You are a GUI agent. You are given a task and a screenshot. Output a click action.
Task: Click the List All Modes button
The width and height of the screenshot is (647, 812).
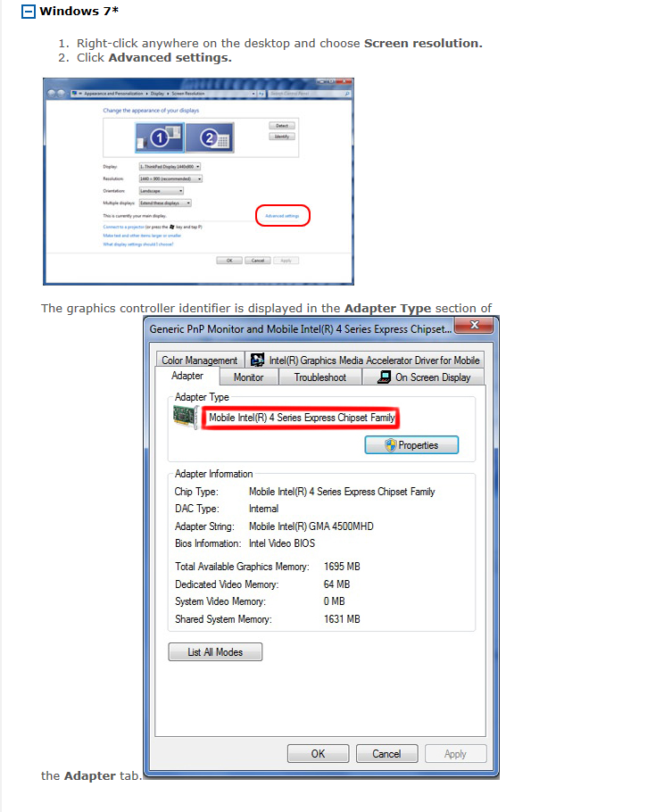pos(215,652)
